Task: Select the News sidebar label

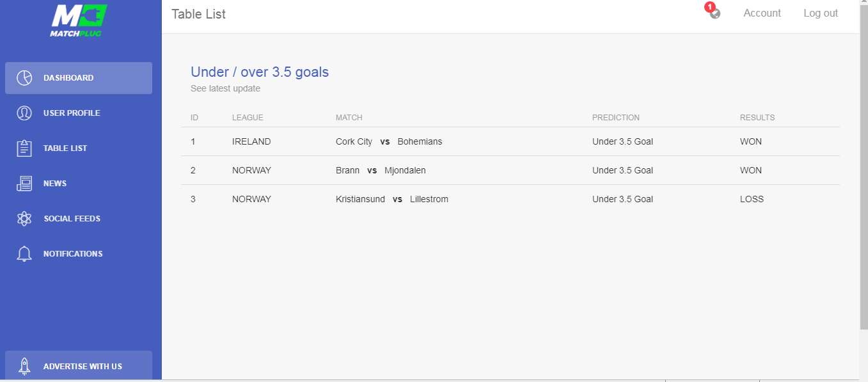Action: click(55, 184)
